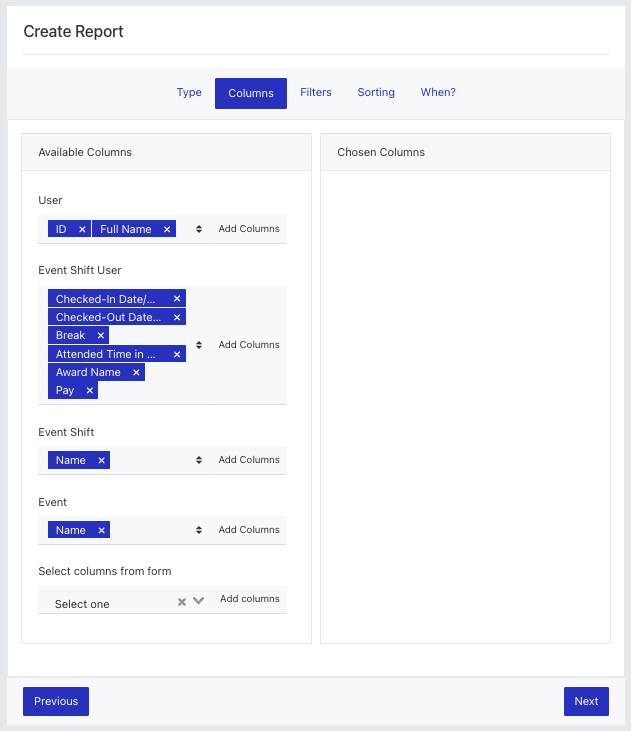Remove the Checked-In Date tag
The width and height of the screenshot is (631, 731).
[177, 299]
